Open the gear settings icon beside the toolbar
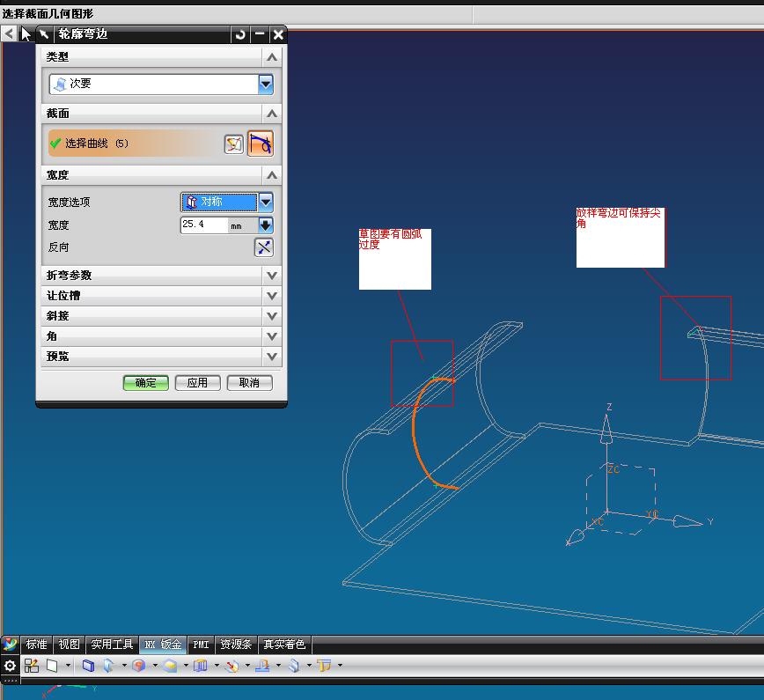Image resolution: width=764 pixels, height=700 pixels. coord(10,666)
